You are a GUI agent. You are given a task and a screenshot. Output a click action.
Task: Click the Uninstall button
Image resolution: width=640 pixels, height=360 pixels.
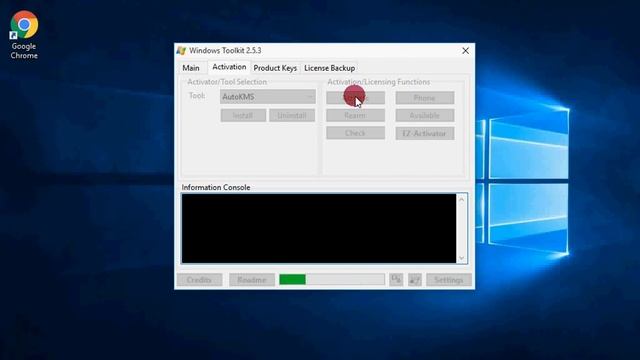(292, 116)
